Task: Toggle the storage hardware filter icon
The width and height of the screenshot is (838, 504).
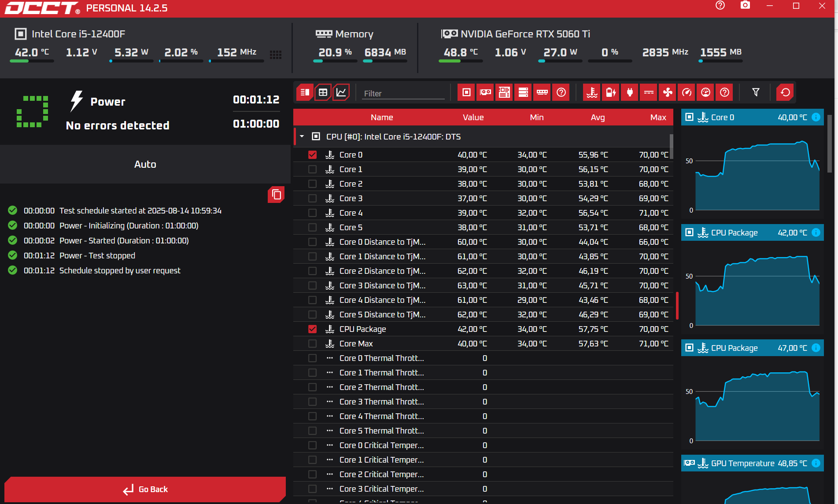Action: point(523,92)
